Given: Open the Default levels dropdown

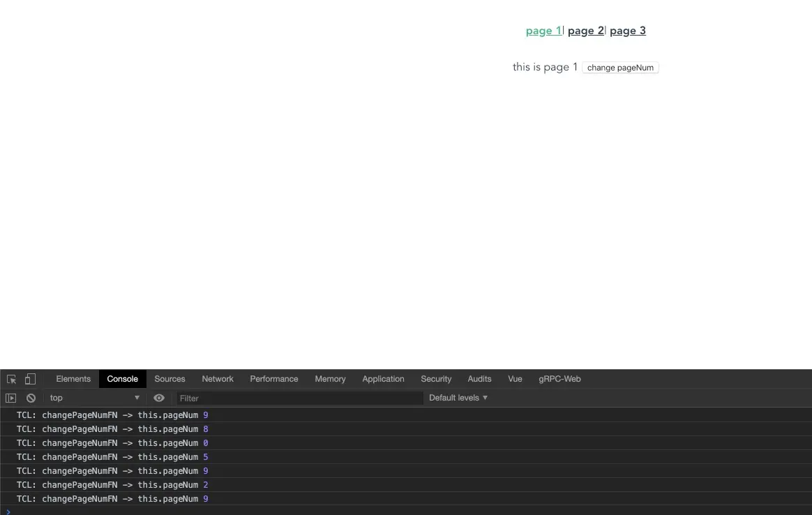Looking at the screenshot, I should [457, 397].
